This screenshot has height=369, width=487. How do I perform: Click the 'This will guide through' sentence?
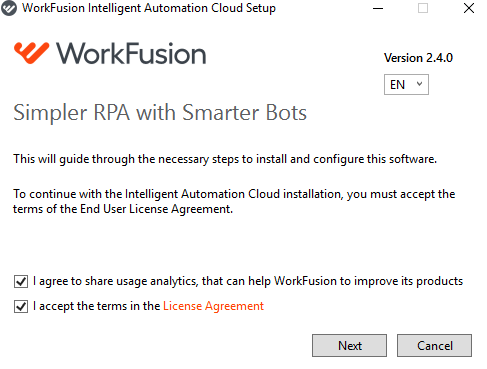pyautogui.click(x=225, y=159)
